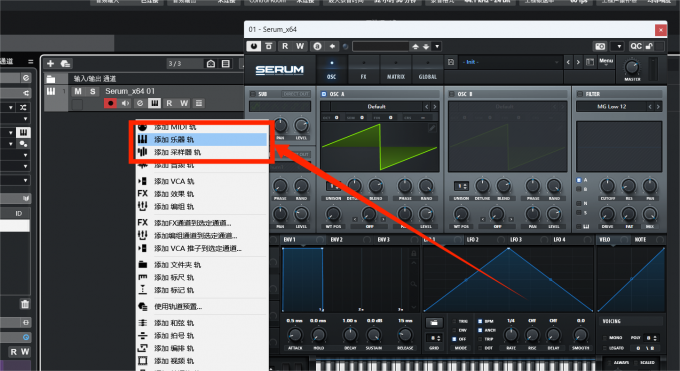Solo the Serum_x64 01 track
The height and width of the screenshot is (371, 680).
(92, 91)
